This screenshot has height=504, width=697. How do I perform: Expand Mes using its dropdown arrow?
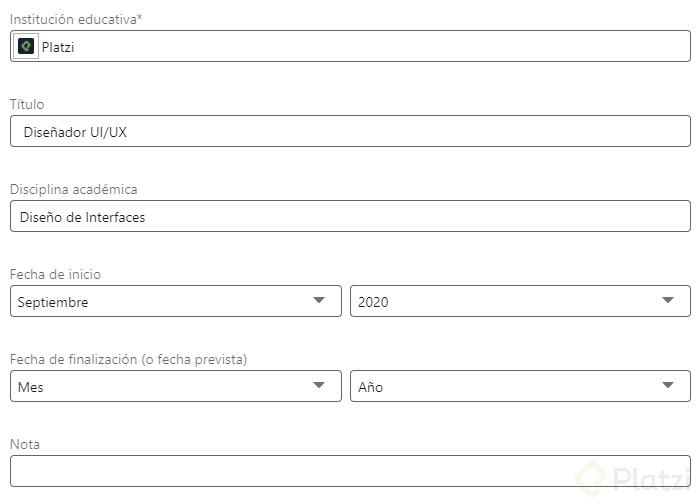pyautogui.click(x=320, y=385)
